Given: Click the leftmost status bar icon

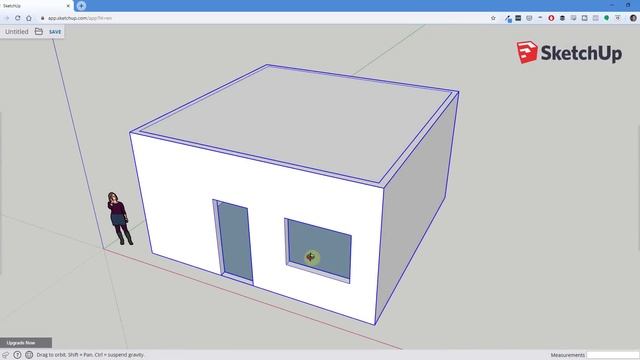Looking at the screenshot, I should 5,355.
